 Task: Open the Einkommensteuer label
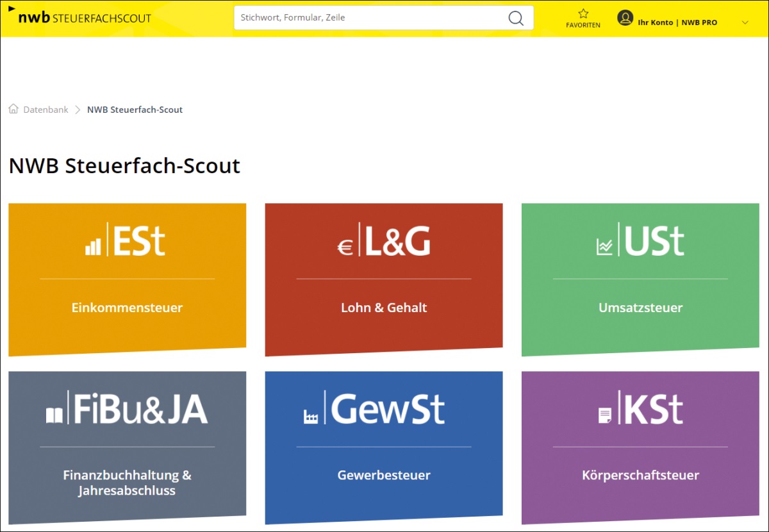127,308
